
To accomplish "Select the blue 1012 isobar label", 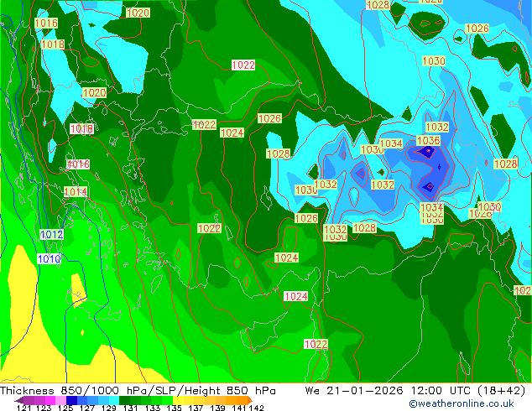I will click(51, 234).
